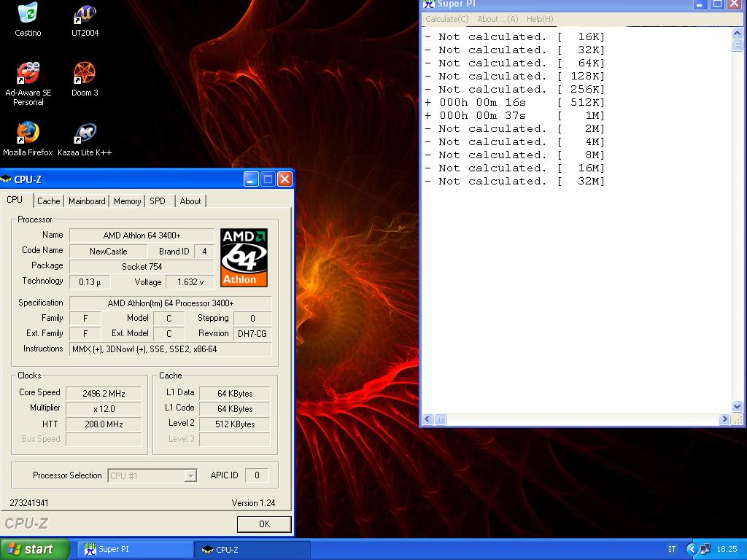Click the Multiplier value x 12.0
This screenshot has height=560, width=747.
pos(104,408)
